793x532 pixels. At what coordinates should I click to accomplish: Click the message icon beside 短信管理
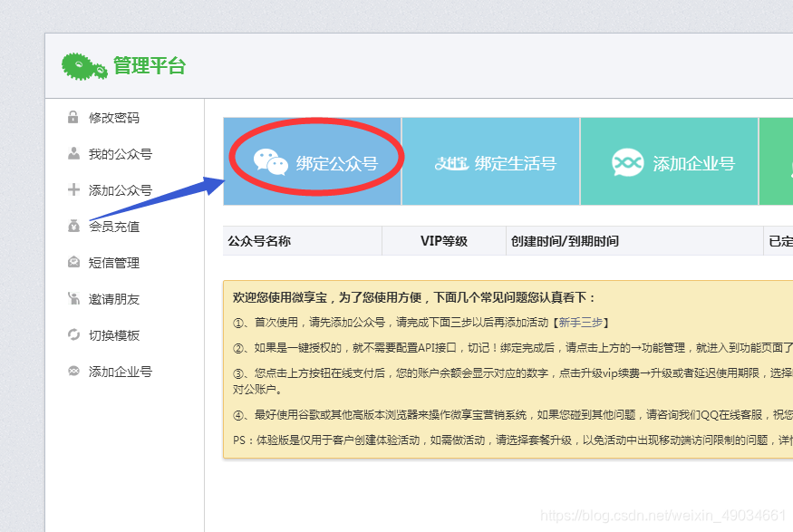pyautogui.click(x=72, y=262)
